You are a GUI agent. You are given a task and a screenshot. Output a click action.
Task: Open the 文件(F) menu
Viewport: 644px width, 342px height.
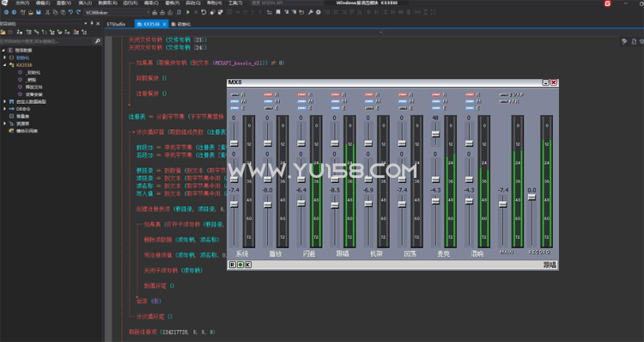pyautogui.click(x=22, y=3)
